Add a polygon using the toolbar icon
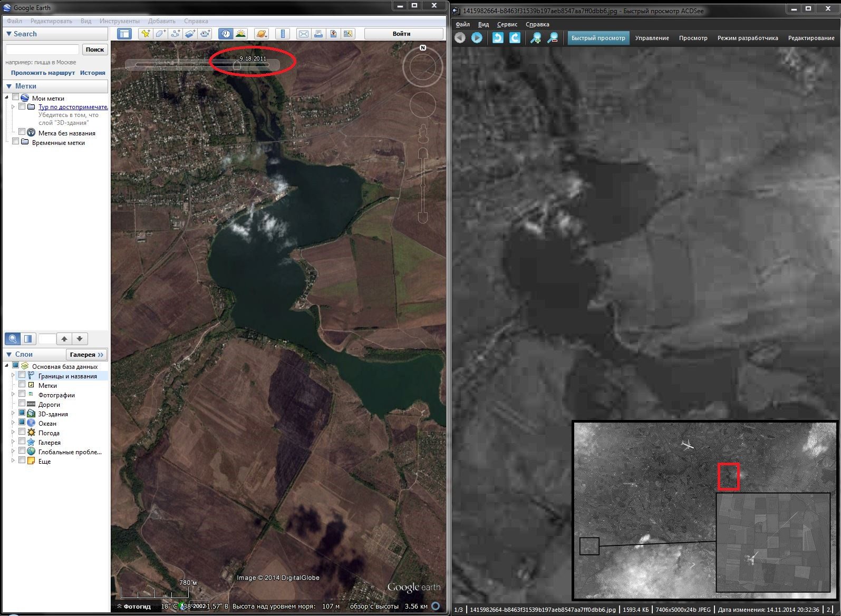The height and width of the screenshot is (616, 841). [160, 34]
